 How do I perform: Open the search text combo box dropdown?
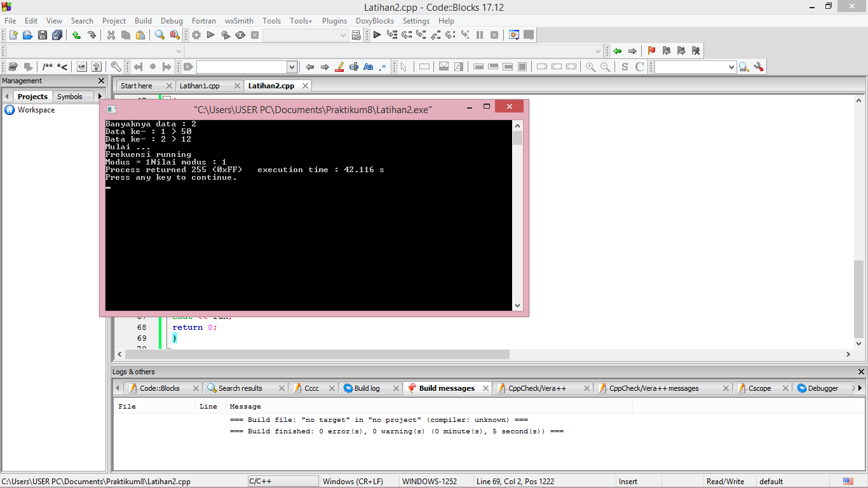pyautogui.click(x=292, y=67)
